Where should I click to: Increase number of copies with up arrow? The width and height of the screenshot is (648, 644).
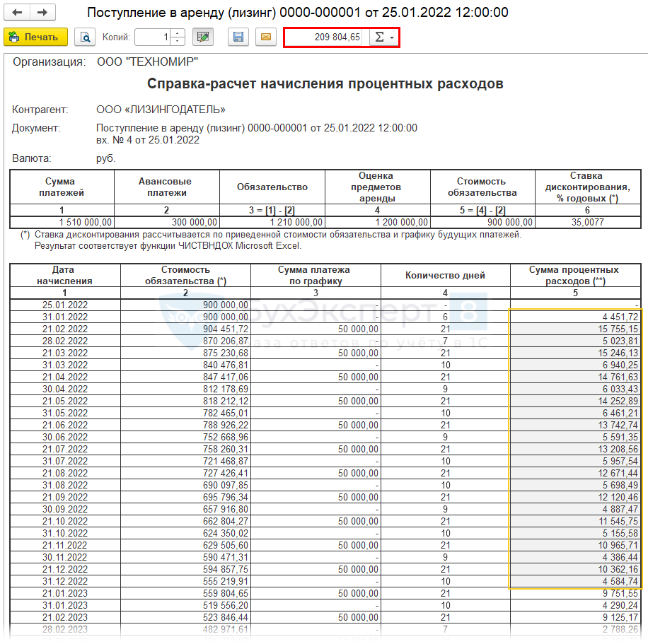click(178, 33)
